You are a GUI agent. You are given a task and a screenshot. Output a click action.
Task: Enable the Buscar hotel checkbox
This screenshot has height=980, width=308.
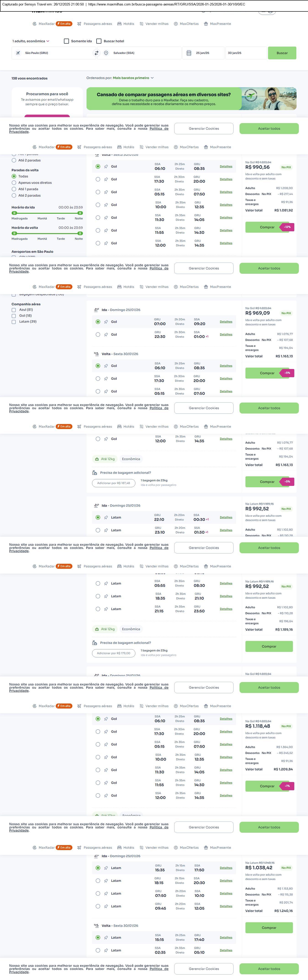[x=99, y=41]
